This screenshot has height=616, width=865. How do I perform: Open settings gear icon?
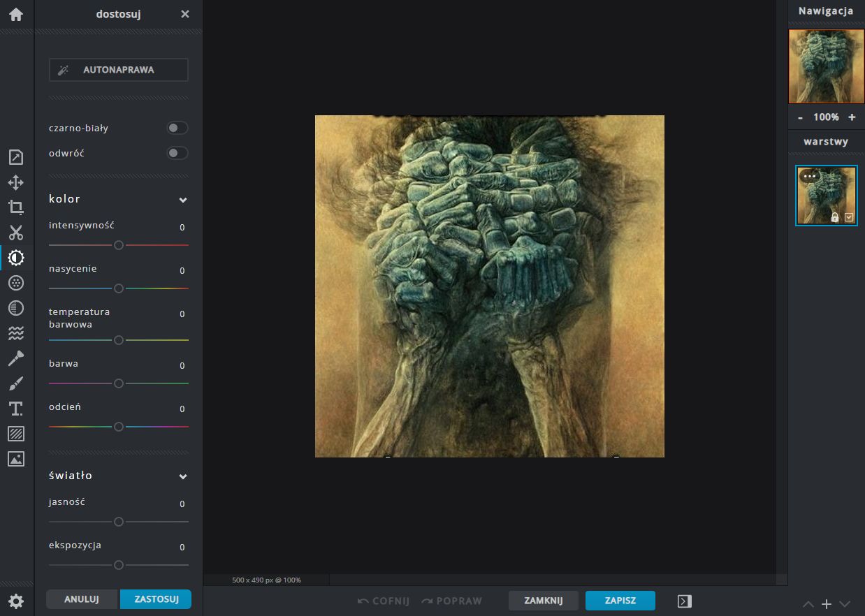(x=16, y=601)
